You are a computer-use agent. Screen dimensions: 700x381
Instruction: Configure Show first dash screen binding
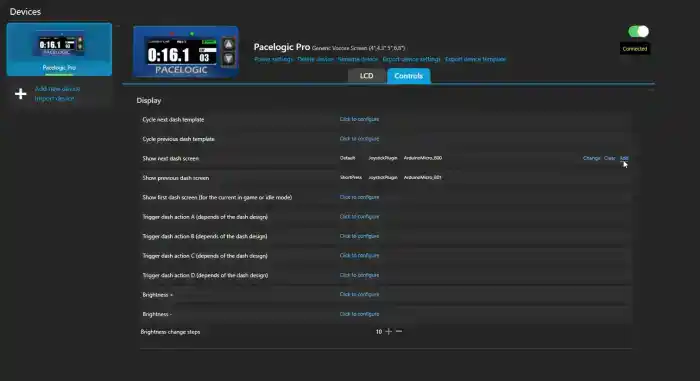click(359, 197)
